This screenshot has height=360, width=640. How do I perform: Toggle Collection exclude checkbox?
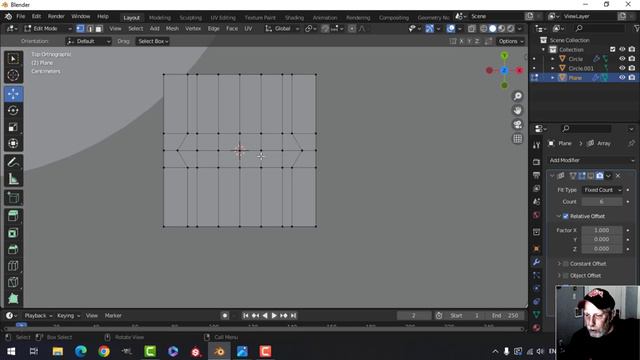(612, 49)
